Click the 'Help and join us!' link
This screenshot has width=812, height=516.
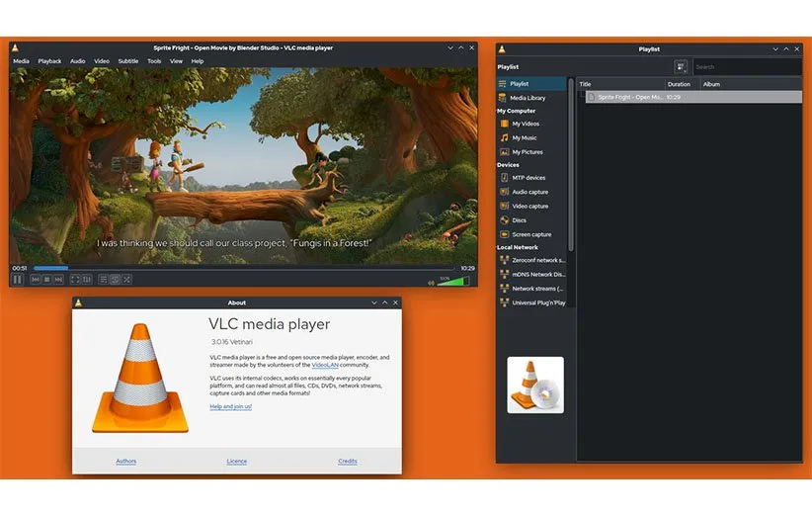pos(230,406)
